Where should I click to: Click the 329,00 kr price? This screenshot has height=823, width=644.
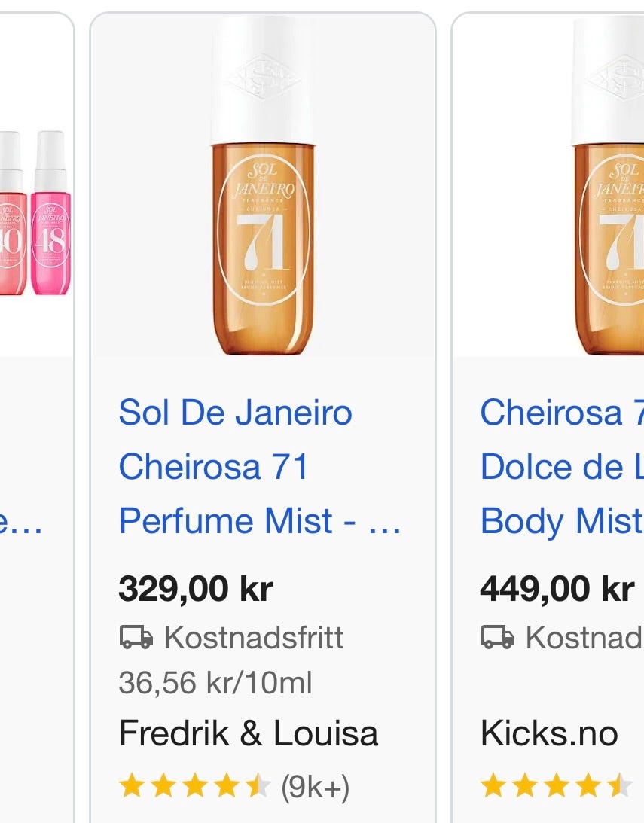[196, 588]
